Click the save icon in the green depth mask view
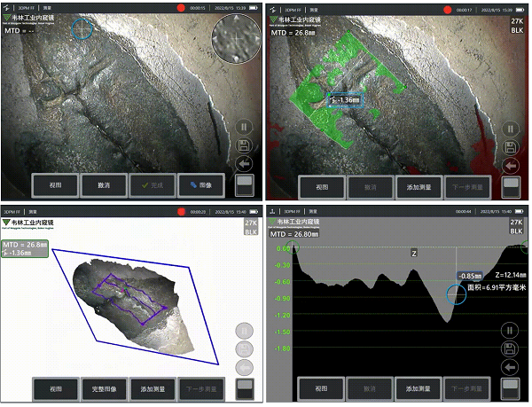 tap(510, 146)
